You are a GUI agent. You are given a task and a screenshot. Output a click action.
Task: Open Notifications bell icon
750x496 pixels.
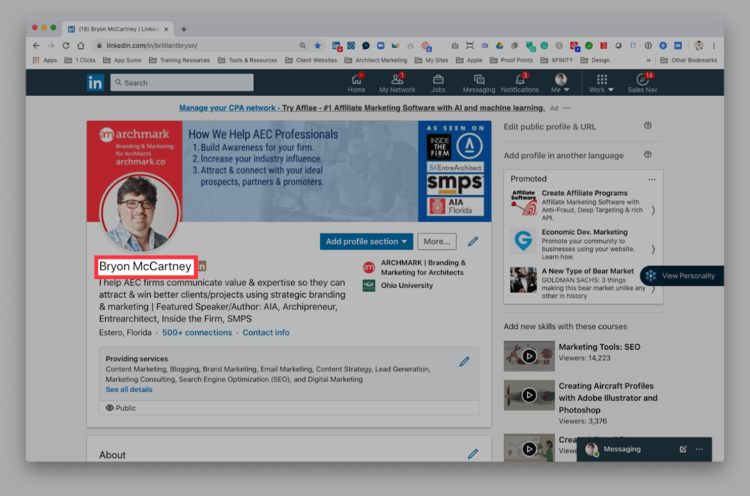point(519,79)
